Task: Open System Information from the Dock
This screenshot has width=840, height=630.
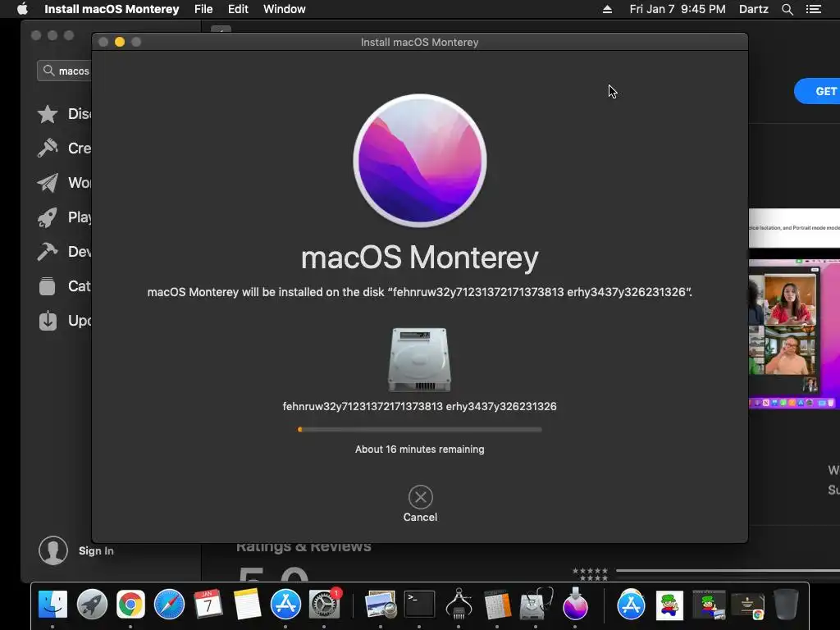Action: point(459,605)
